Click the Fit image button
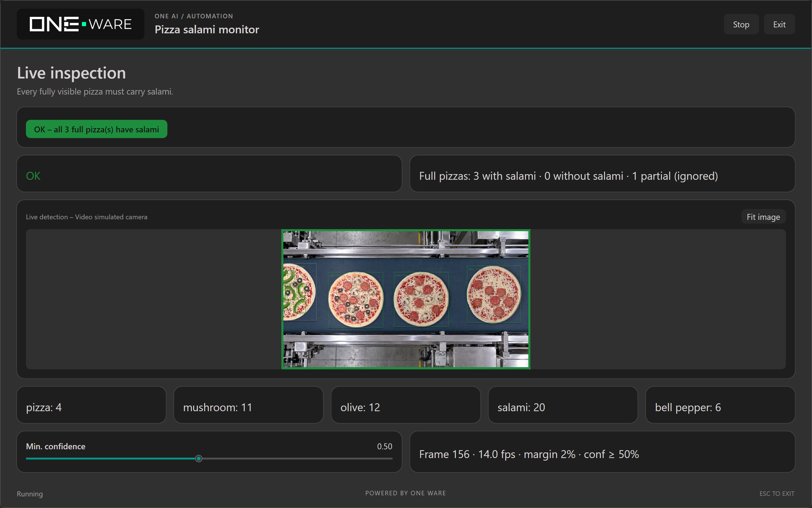This screenshot has width=812, height=508. click(763, 217)
